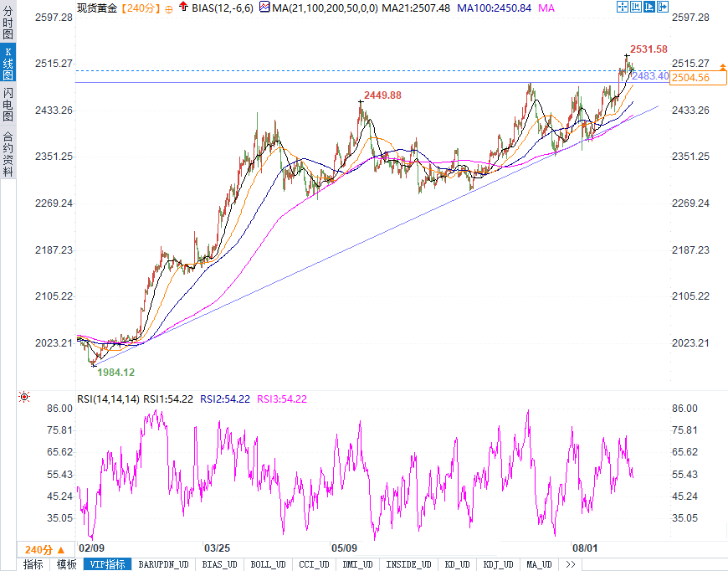This screenshot has width=728, height=571.
Task: Click the 2483.40 horizontal line label
Action: 650,75
